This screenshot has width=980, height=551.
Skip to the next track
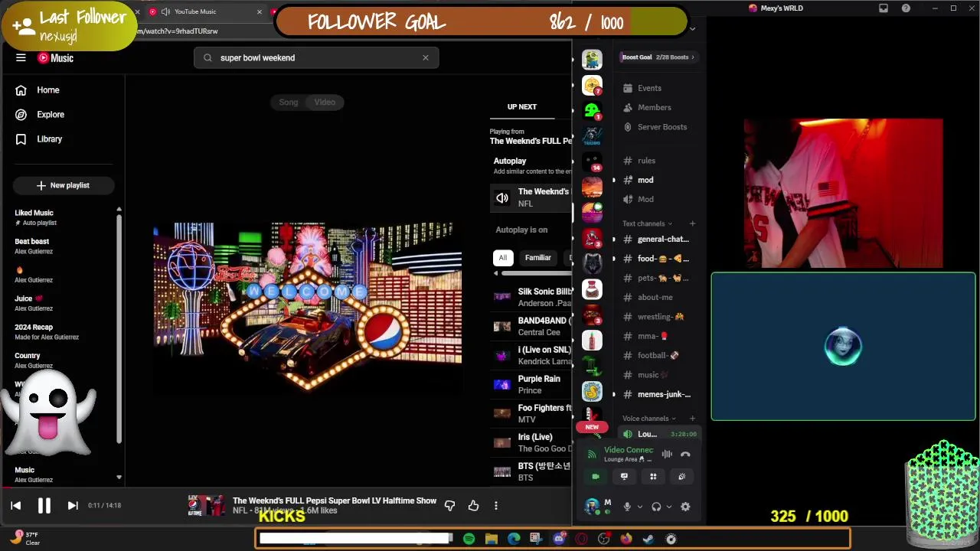pyautogui.click(x=73, y=505)
